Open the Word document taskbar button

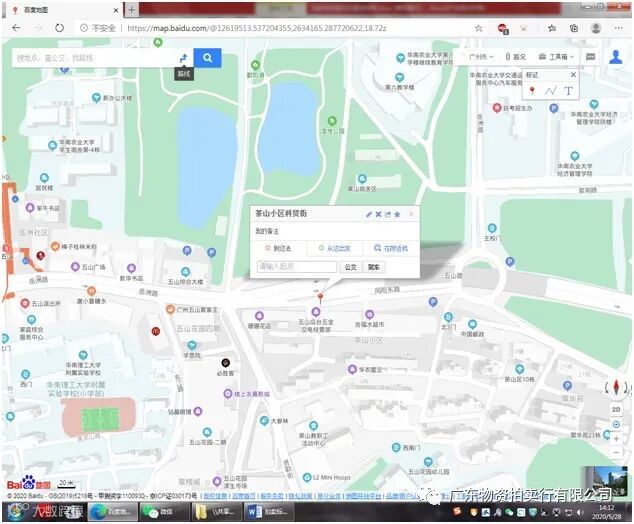(268, 512)
